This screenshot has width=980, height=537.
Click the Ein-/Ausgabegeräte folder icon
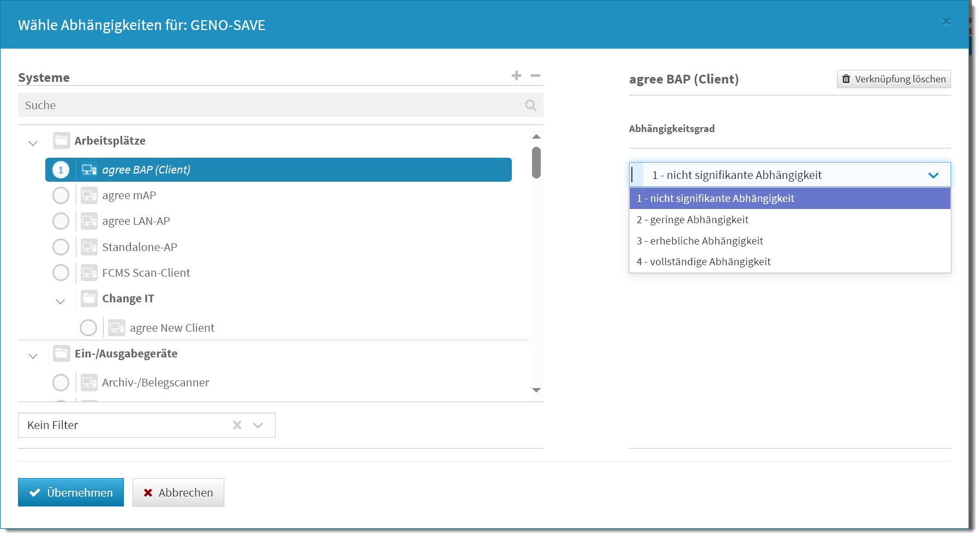click(x=62, y=354)
